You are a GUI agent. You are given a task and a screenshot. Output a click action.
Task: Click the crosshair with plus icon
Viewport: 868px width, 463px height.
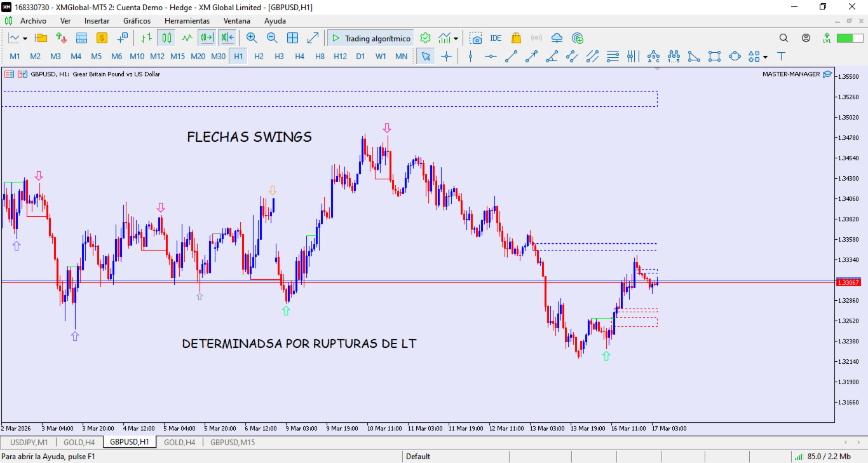(122, 38)
